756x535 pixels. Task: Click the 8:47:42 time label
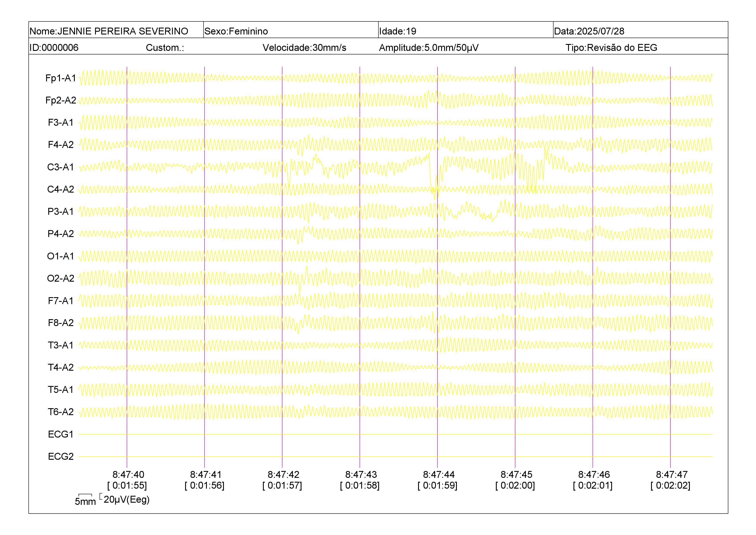[284, 475]
